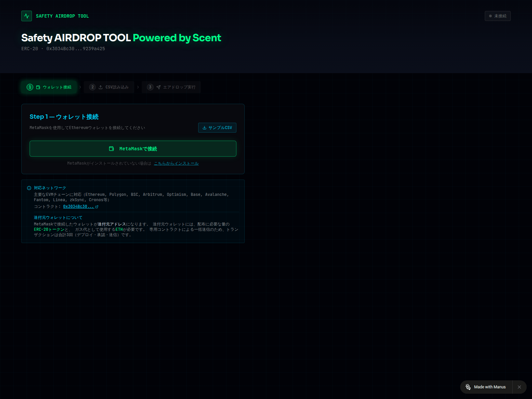
Task: Click the Manus hand logo icon
Action: coord(468,387)
